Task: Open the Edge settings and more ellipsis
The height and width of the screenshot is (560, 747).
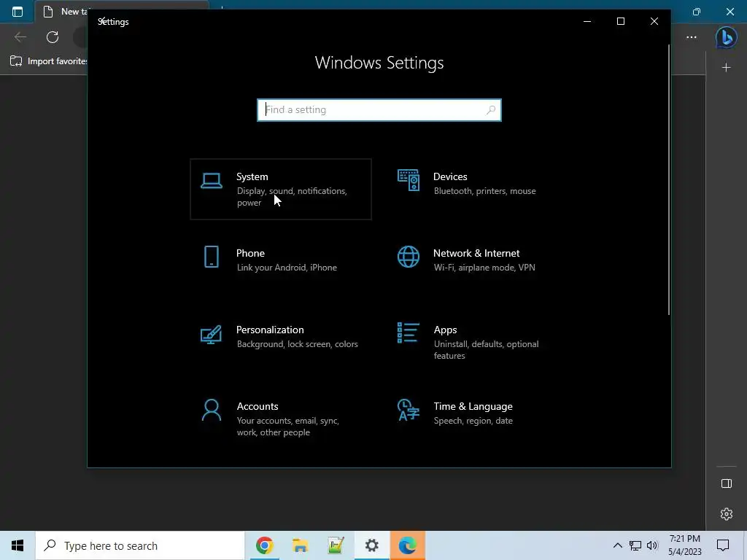Action: pyautogui.click(x=692, y=37)
